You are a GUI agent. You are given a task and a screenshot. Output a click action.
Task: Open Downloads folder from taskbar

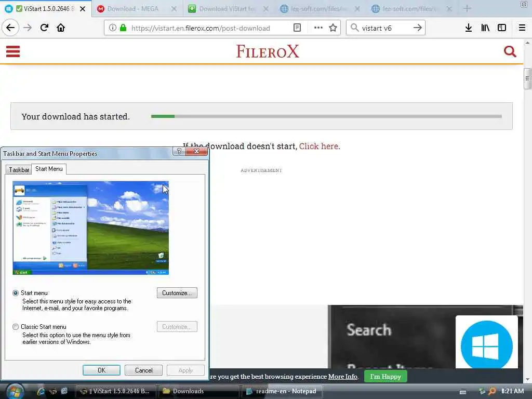click(x=198, y=391)
